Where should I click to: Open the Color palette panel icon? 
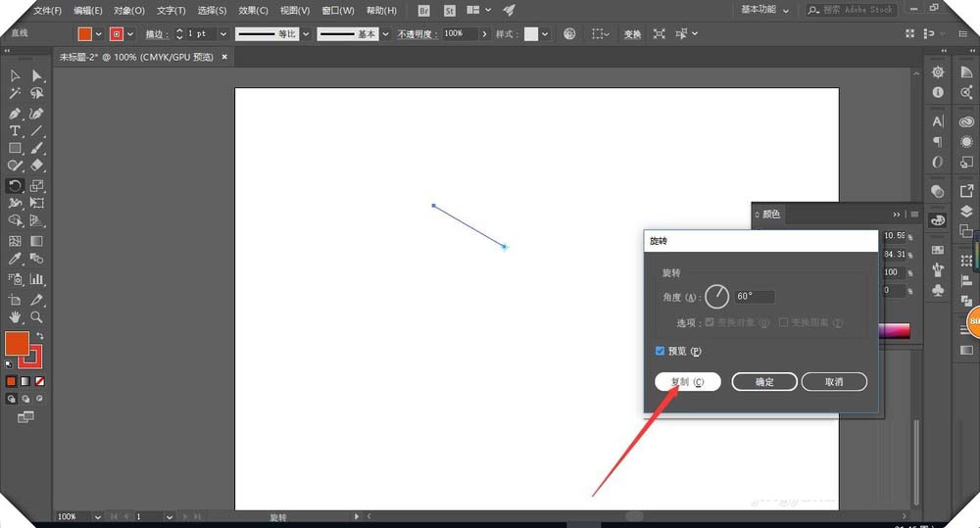click(938, 220)
